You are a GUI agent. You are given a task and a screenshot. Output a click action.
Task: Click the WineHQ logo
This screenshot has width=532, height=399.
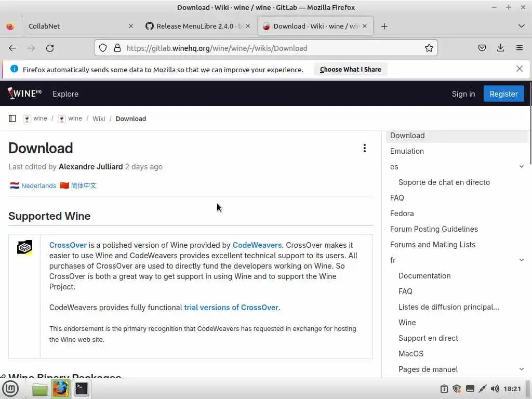(24, 94)
